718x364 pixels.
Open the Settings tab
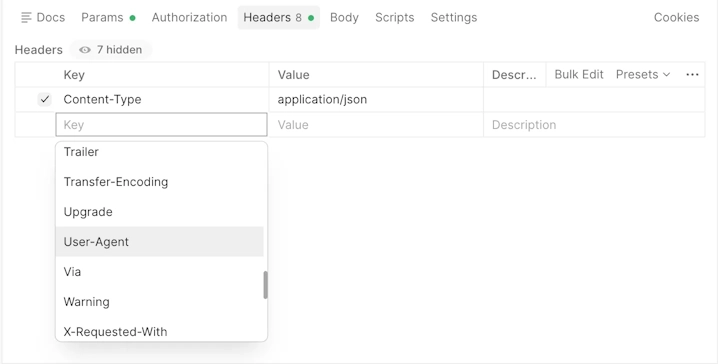click(454, 17)
